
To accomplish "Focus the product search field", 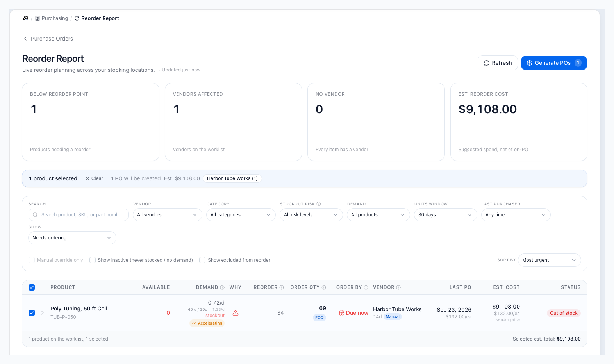I will (x=79, y=215).
